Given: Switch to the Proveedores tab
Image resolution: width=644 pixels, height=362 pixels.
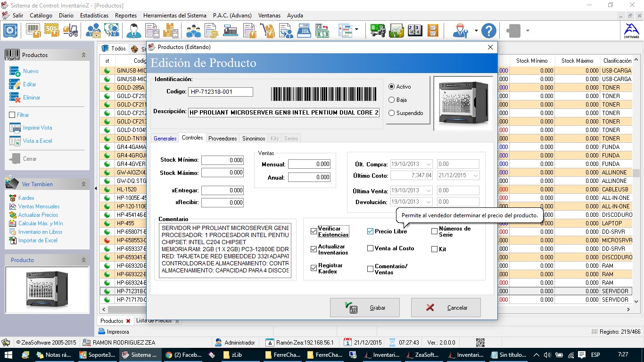Looking at the screenshot, I should coord(223,139).
